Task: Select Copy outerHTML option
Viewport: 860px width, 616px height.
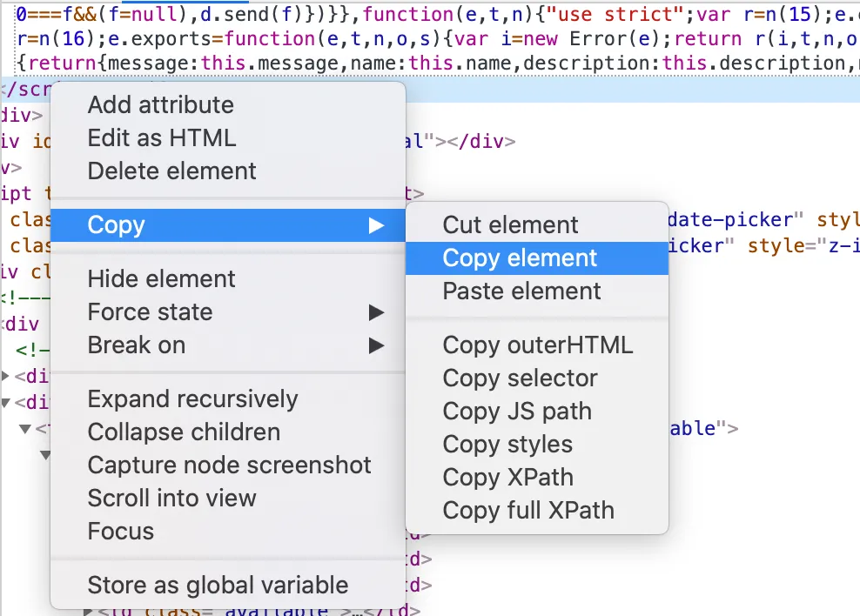Action: click(x=537, y=345)
